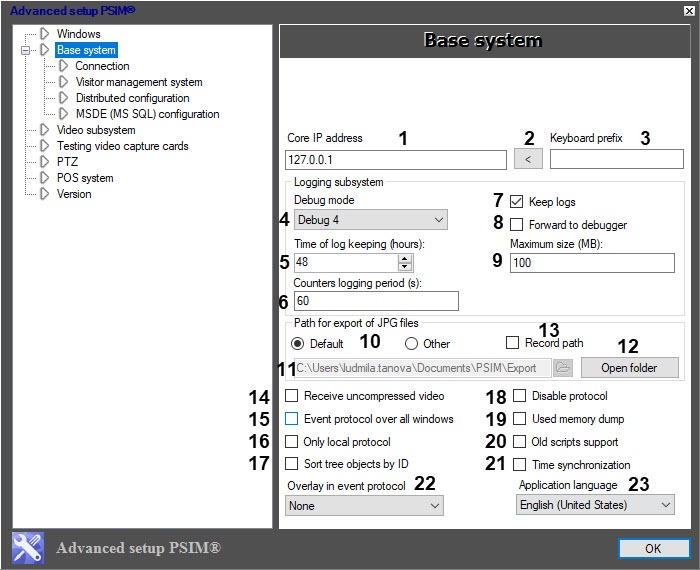Click the triangle icon beside PTZ
The width and height of the screenshot is (700, 570).
coord(44,162)
